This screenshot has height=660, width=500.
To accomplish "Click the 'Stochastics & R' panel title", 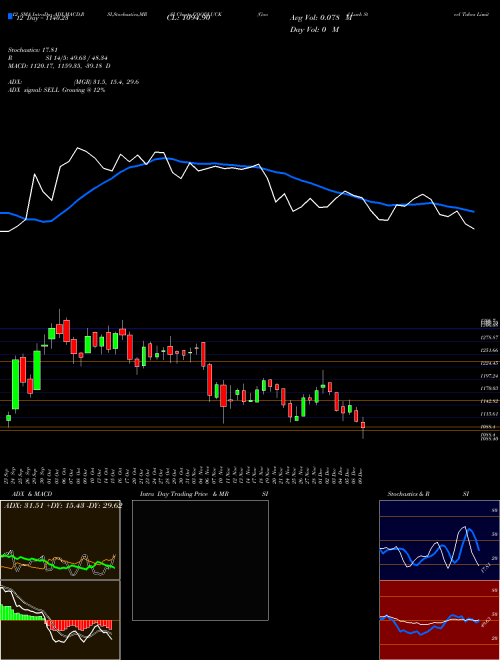I will coord(408,494).
